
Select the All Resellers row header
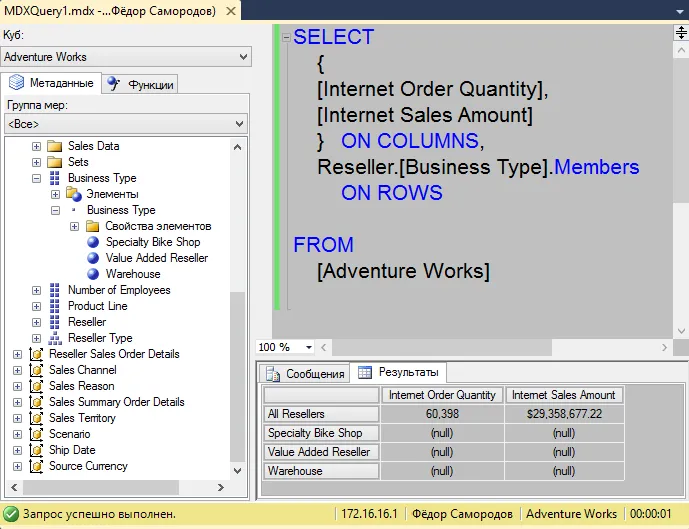[x=321, y=414]
